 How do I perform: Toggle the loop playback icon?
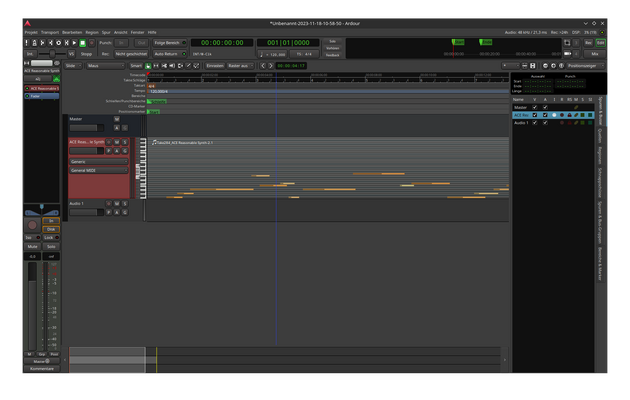point(59,43)
